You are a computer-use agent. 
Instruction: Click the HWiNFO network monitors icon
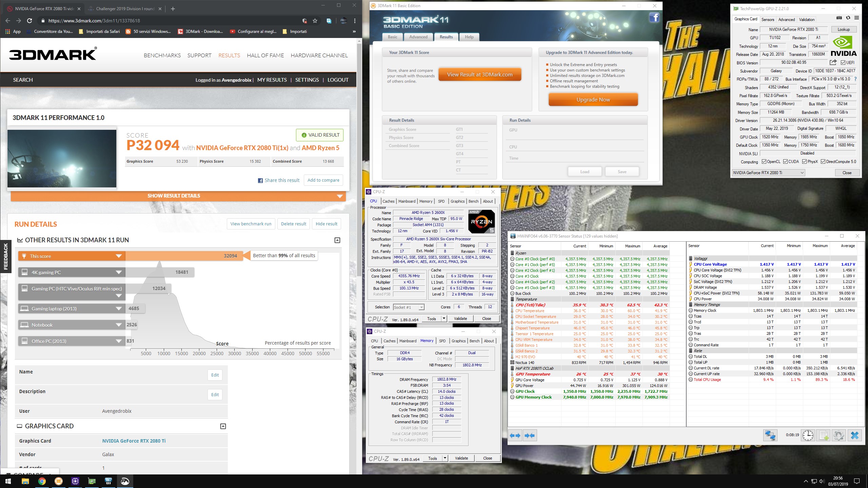tap(770, 435)
